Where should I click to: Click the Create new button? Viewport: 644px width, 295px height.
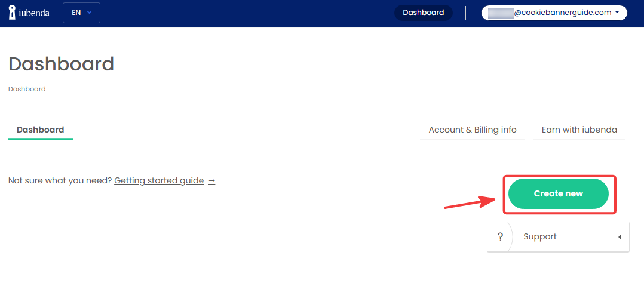[558, 193]
